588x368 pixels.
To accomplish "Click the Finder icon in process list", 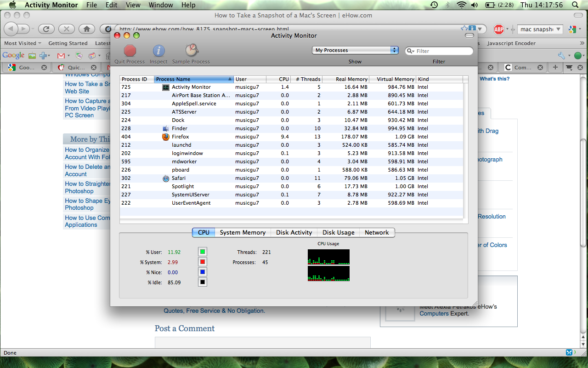I will 166,128.
